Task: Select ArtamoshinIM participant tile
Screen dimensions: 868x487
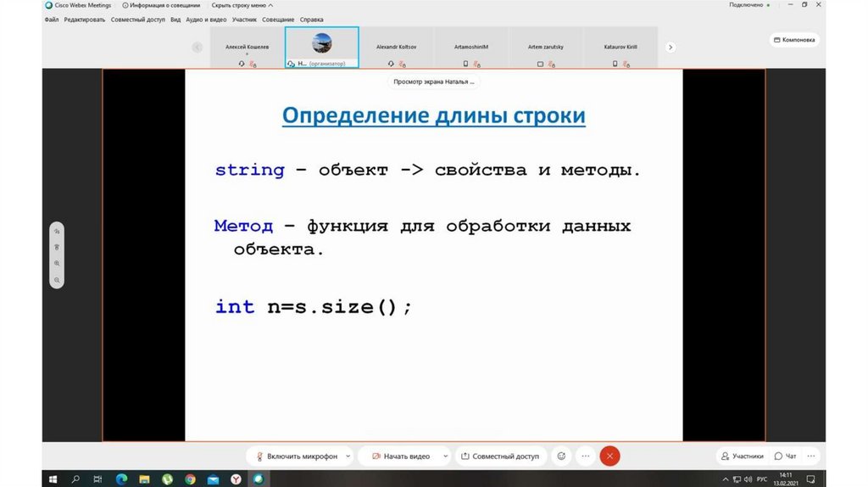Action: 471,48
